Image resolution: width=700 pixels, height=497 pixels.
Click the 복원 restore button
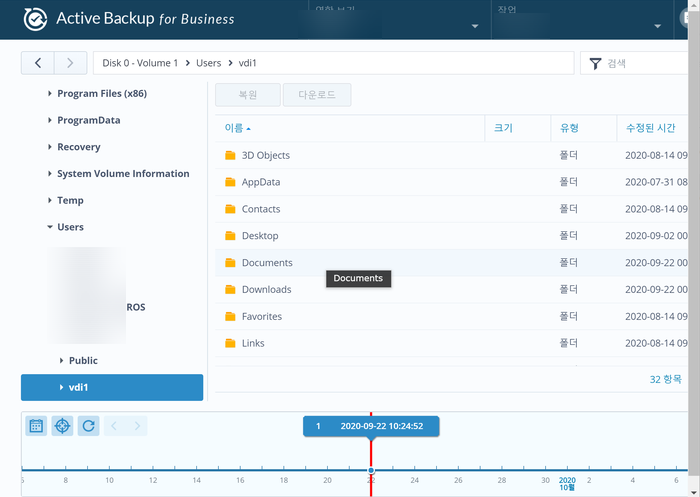(x=248, y=95)
